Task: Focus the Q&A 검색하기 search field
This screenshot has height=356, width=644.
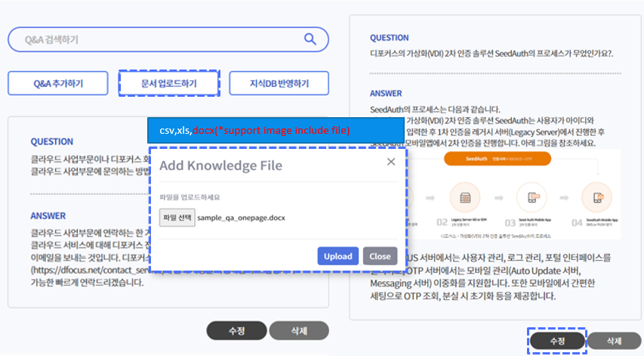Action: pos(168,39)
